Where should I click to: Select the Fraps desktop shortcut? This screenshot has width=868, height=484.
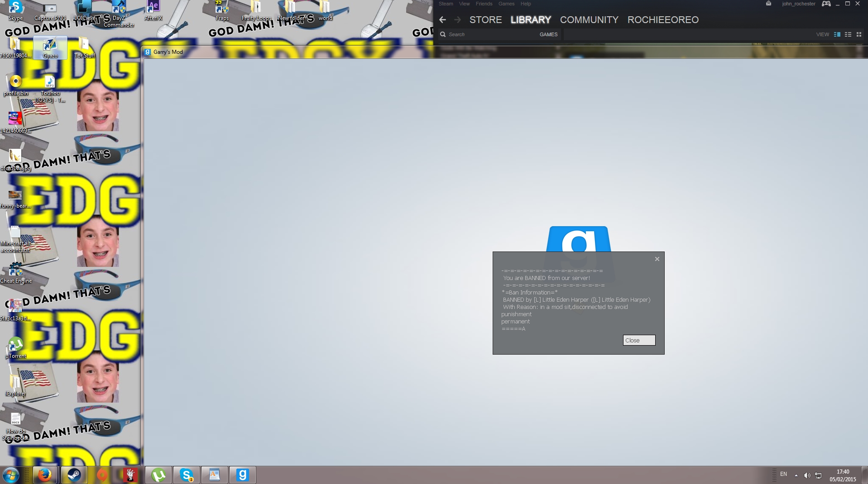pos(222,11)
